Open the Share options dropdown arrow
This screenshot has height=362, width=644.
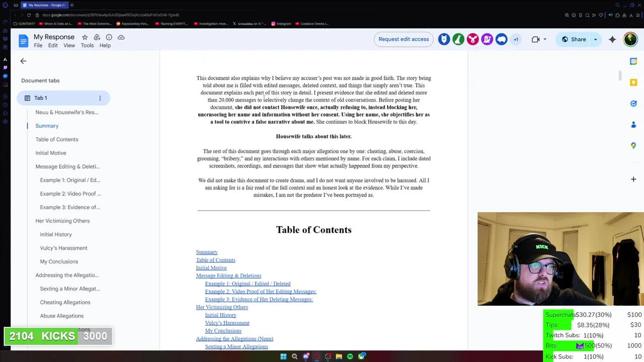pyautogui.click(x=596, y=39)
